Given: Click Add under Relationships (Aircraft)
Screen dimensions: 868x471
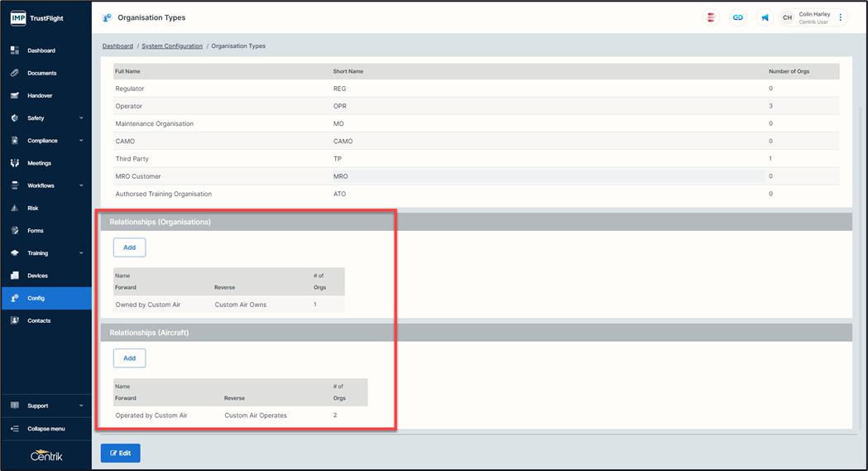Looking at the screenshot, I should [129, 358].
